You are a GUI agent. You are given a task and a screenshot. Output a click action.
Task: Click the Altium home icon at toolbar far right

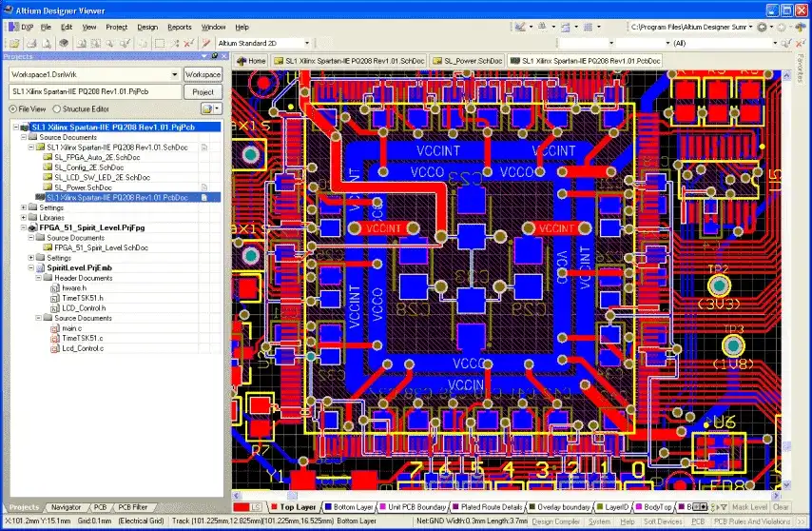coord(801,27)
